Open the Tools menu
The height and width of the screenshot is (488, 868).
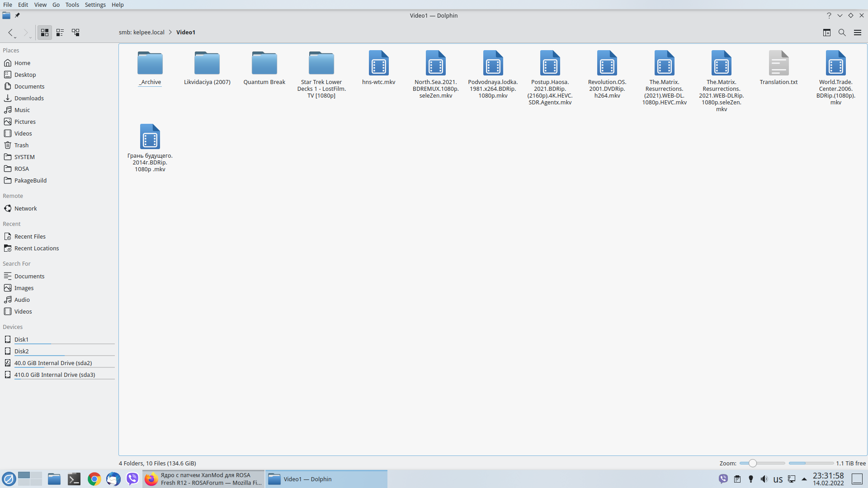point(72,5)
